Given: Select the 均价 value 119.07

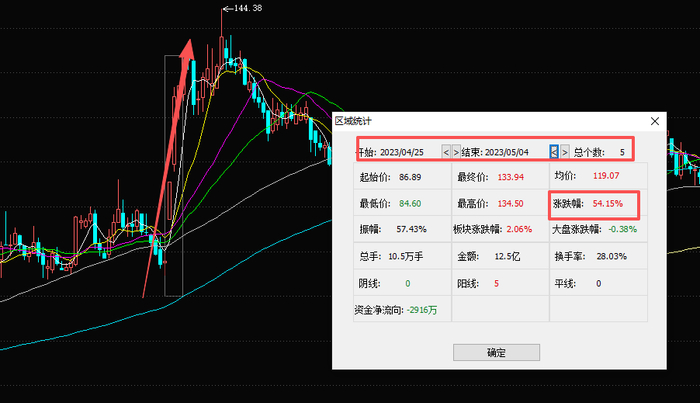Looking at the screenshot, I should (x=606, y=175).
